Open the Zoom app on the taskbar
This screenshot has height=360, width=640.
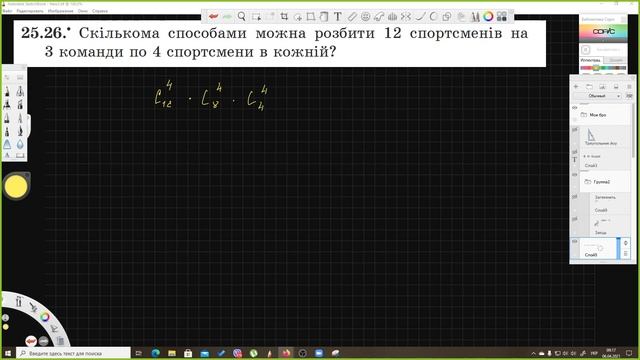tap(319, 353)
